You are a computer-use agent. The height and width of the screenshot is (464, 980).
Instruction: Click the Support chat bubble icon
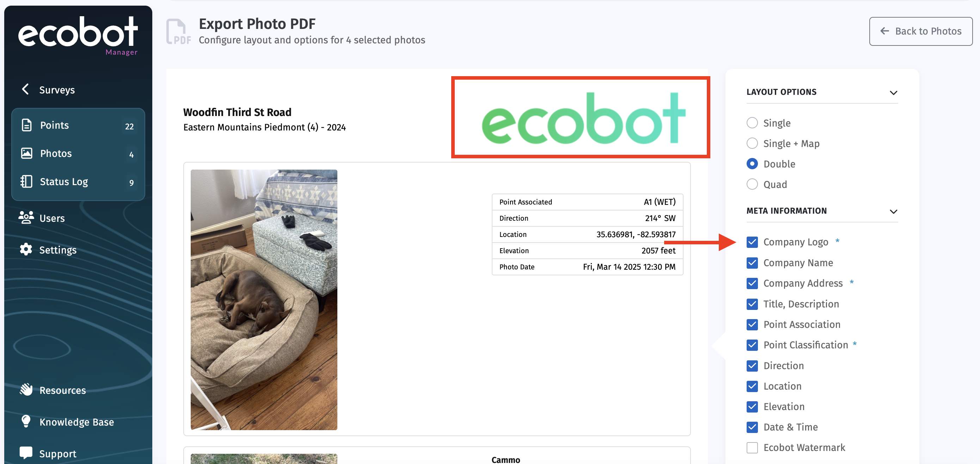26,453
